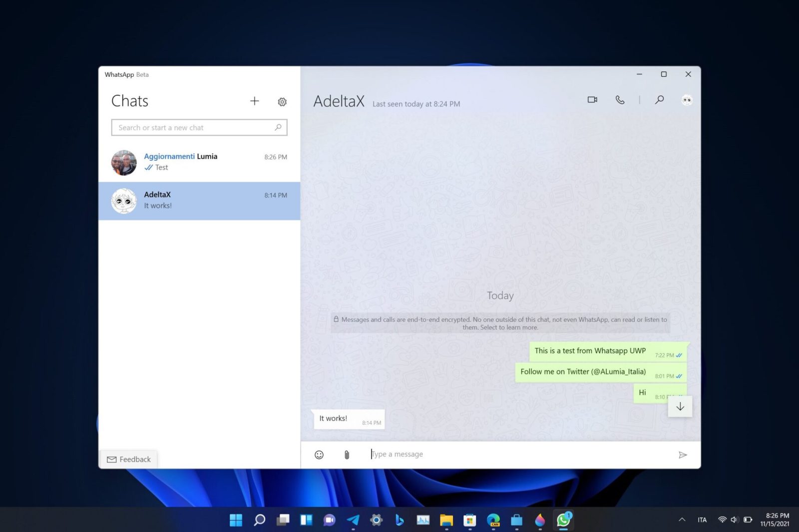Screen dimensions: 799x532
Task: Open the Feedback form
Action: pyautogui.click(x=129, y=459)
